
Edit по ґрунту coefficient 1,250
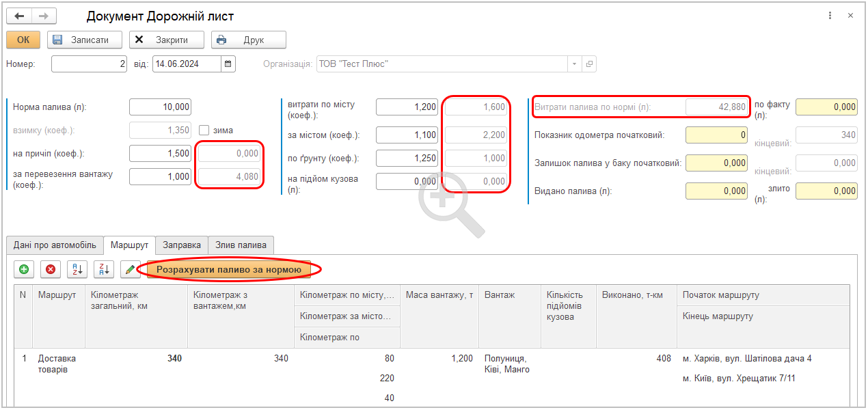click(407, 158)
